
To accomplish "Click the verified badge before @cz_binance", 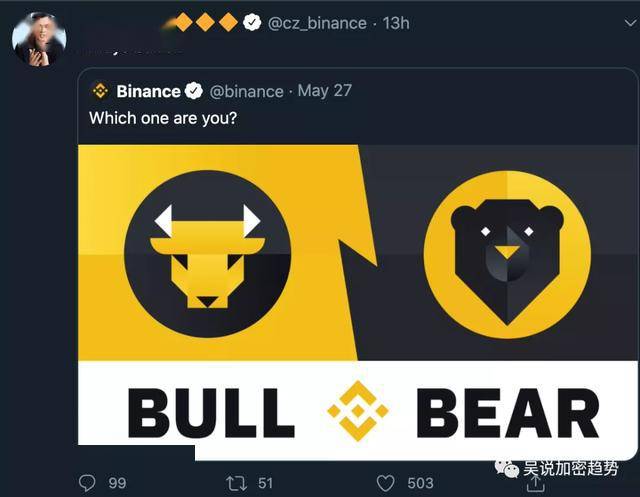I will point(252,22).
